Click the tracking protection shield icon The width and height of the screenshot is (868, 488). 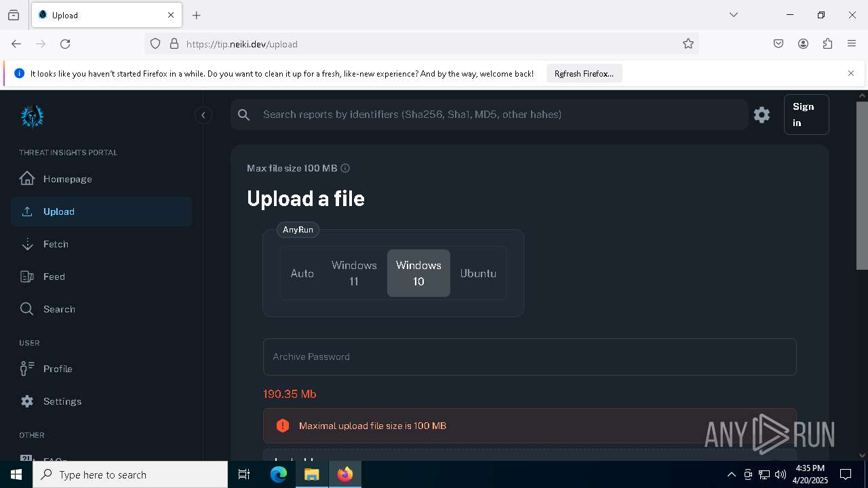pos(155,43)
